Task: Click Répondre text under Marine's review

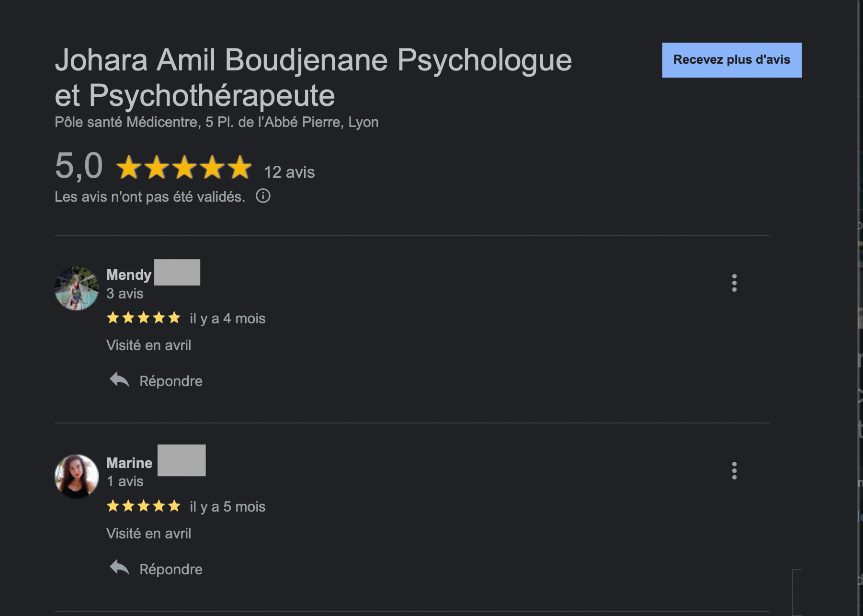Action: [171, 570]
